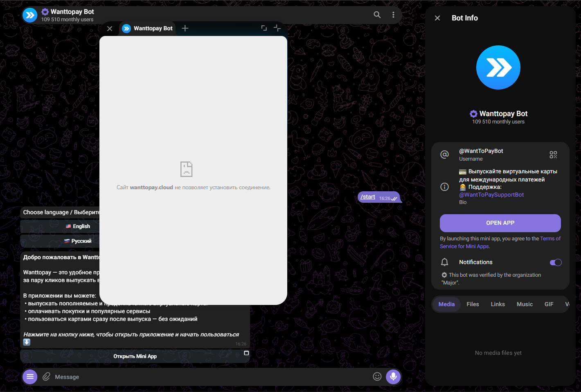Switch to the Media tab
Viewport: 581px width, 392px height.
coord(446,304)
